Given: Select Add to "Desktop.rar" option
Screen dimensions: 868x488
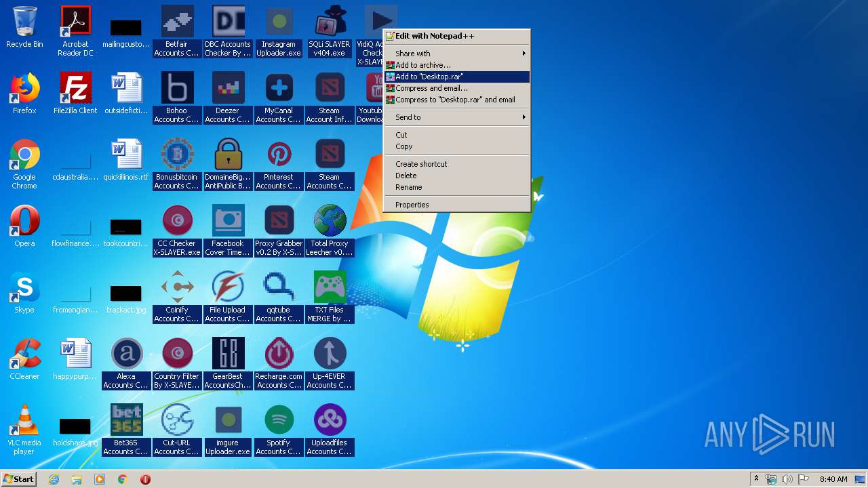Looking at the screenshot, I should (457, 77).
